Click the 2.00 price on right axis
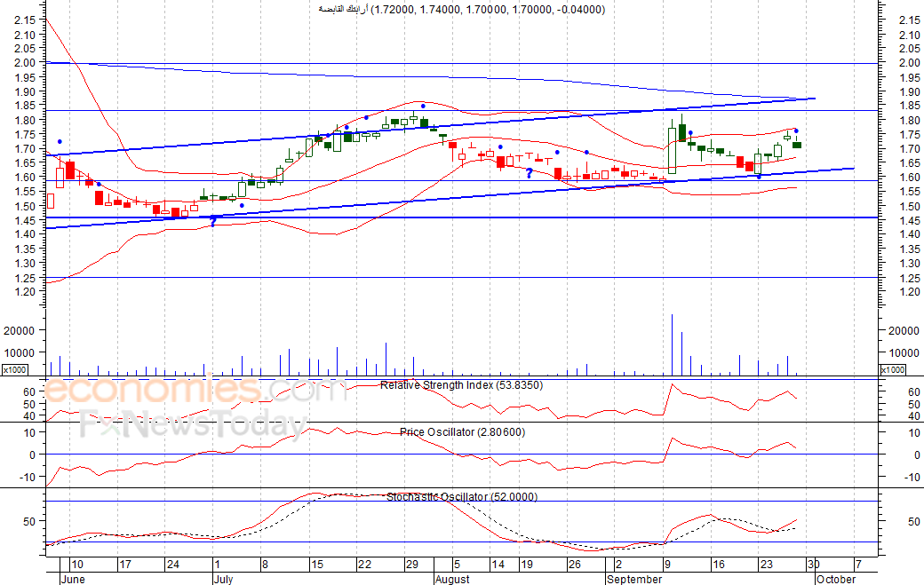924x585 pixels. coord(909,62)
